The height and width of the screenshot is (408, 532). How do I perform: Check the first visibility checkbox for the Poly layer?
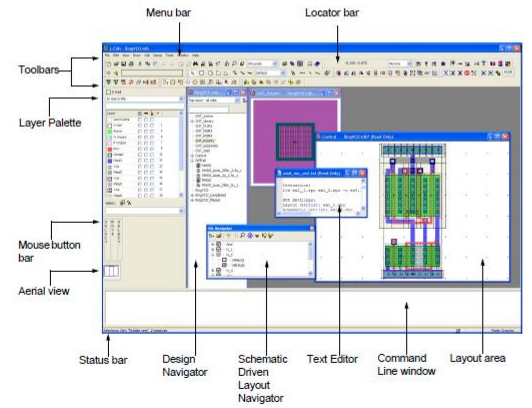coord(140,149)
